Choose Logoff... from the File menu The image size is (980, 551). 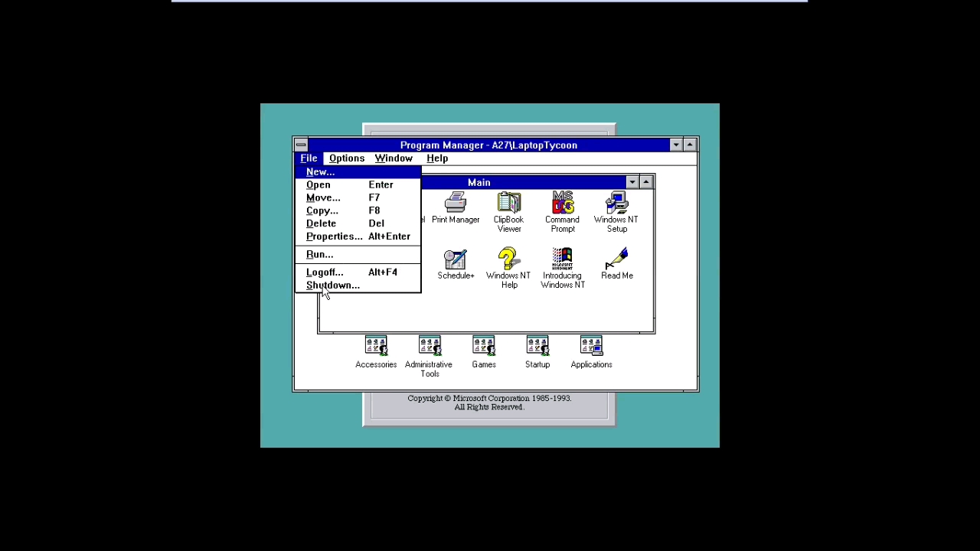358,272
